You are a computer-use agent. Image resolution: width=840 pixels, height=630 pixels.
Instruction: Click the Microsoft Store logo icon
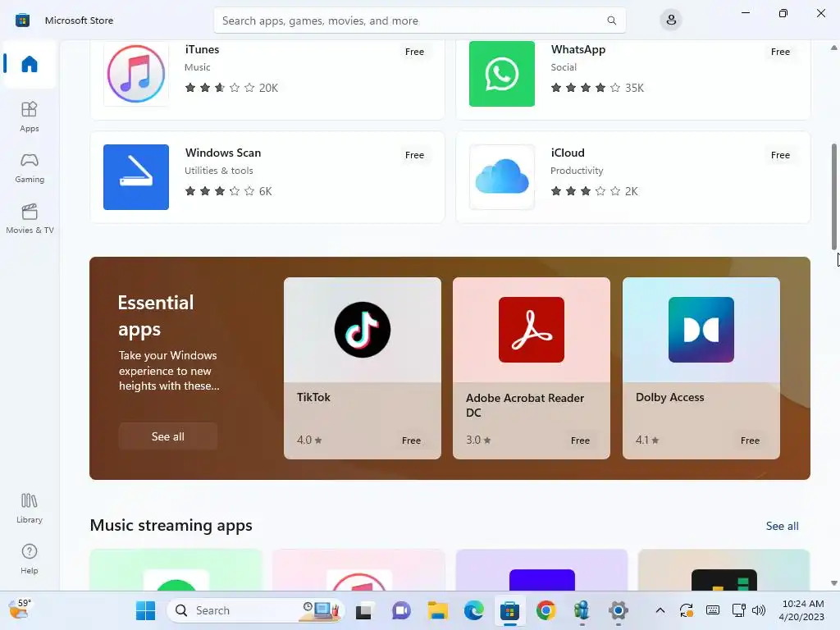coord(22,21)
